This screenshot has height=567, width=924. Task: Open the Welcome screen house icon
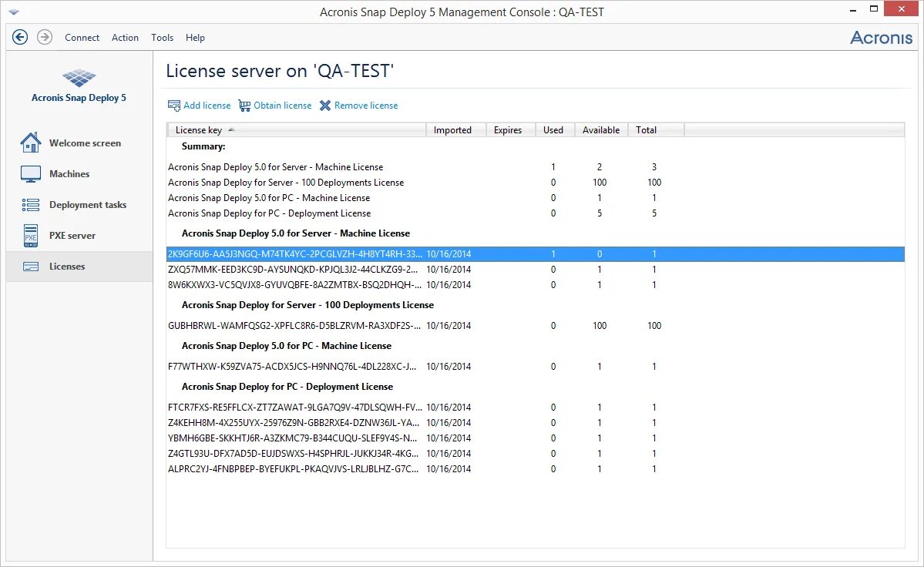(31, 143)
